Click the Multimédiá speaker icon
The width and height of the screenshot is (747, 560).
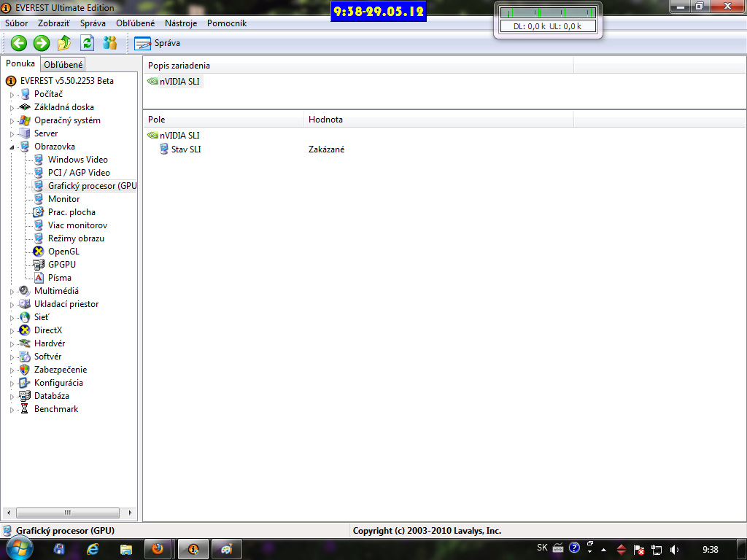(25, 290)
